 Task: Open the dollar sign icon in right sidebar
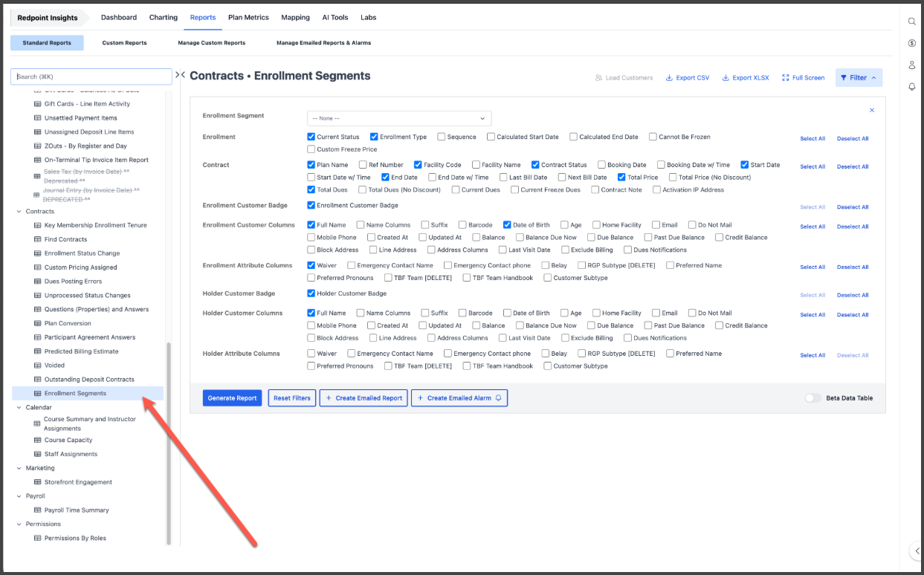pyautogui.click(x=912, y=43)
